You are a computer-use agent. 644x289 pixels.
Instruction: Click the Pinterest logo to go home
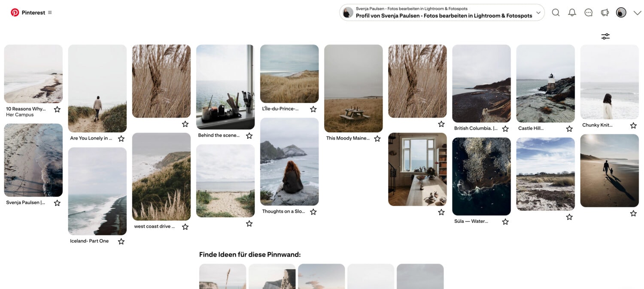coord(15,12)
